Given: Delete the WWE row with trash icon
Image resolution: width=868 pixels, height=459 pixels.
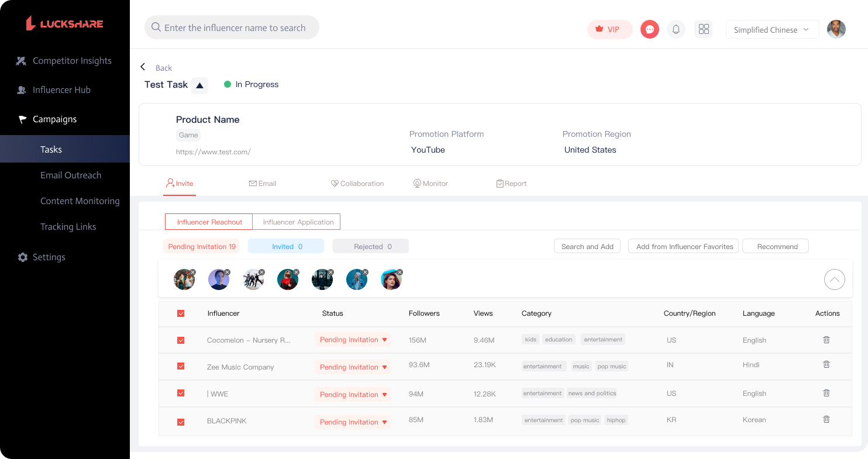Looking at the screenshot, I should pos(826,393).
